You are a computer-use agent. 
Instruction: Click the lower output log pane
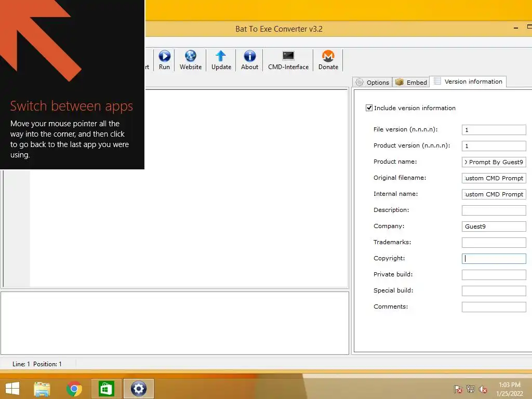click(175, 323)
